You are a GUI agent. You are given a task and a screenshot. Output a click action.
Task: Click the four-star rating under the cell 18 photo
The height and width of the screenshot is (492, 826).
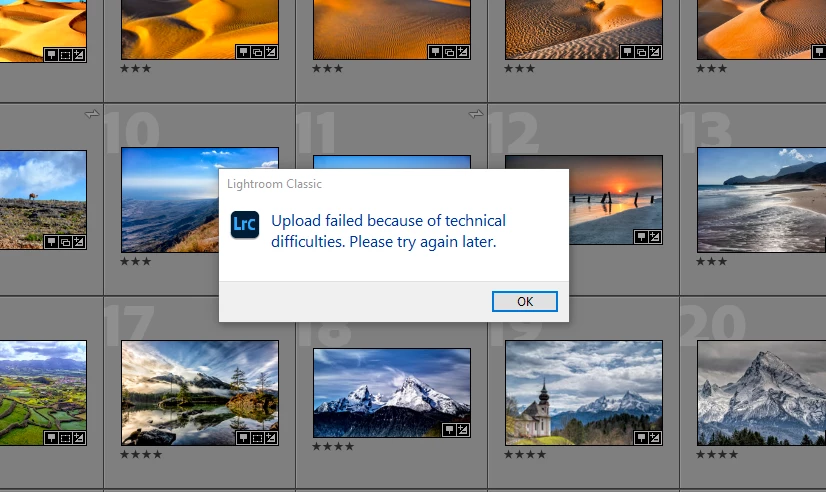[333, 446]
